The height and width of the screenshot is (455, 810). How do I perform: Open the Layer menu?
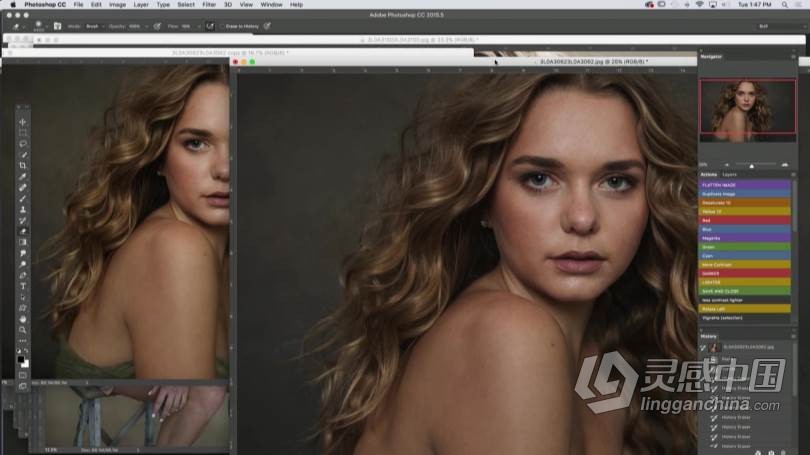[x=141, y=5]
